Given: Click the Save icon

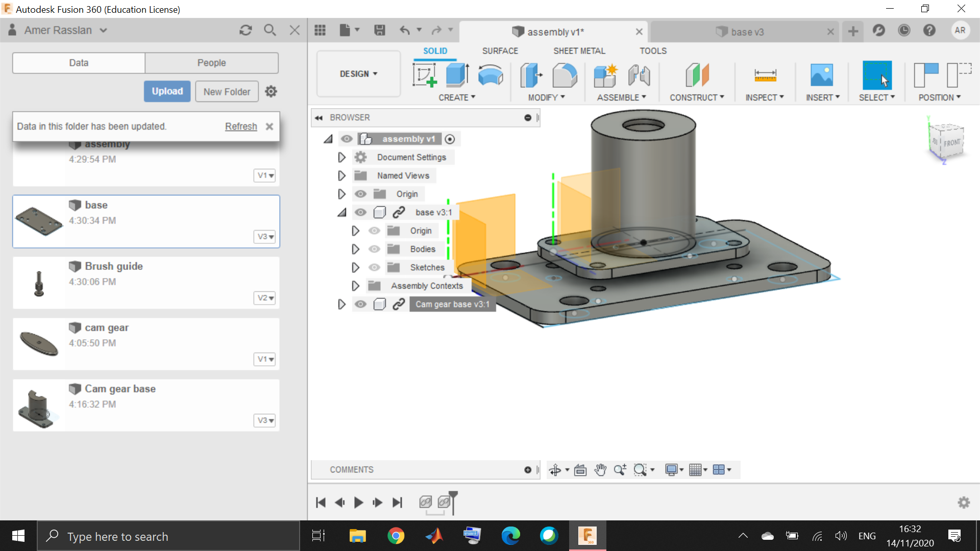Looking at the screenshot, I should 379,31.
